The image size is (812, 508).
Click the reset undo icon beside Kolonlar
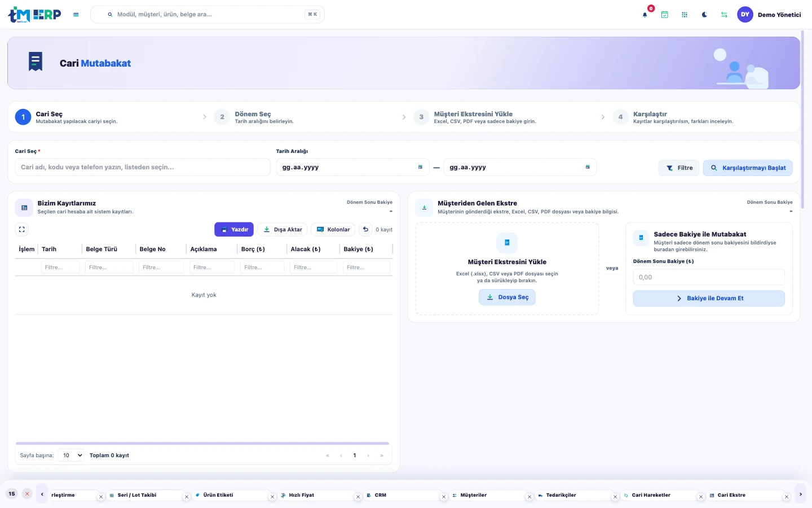pos(365,229)
